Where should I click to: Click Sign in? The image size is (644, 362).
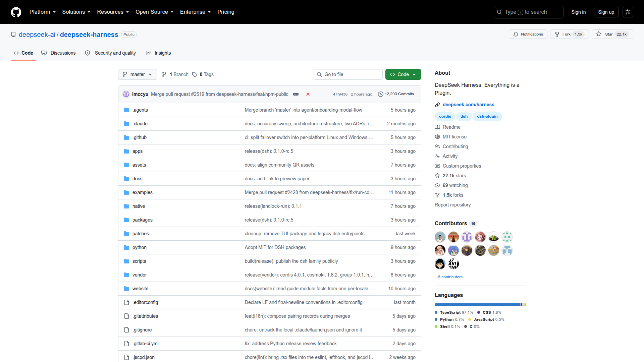579,12
